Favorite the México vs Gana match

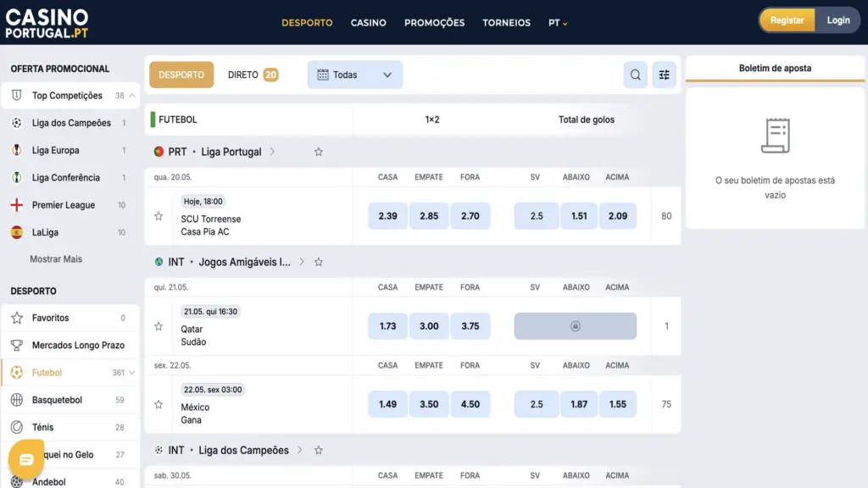click(159, 404)
